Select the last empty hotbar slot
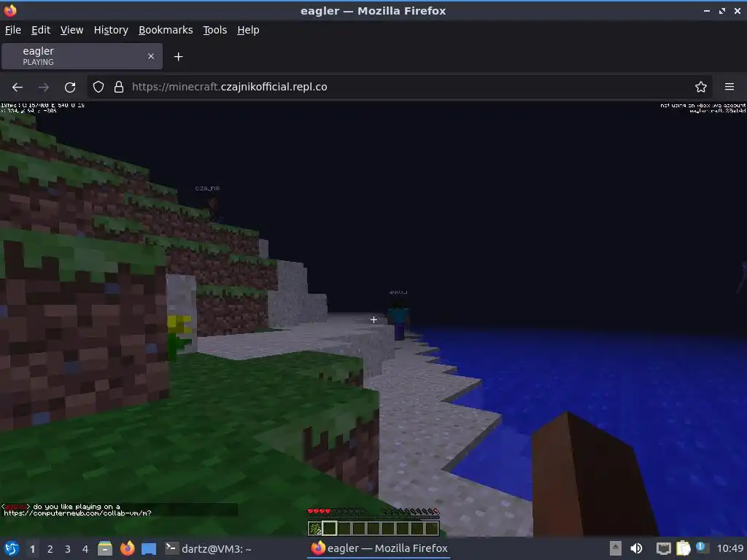 pyautogui.click(x=432, y=528)
